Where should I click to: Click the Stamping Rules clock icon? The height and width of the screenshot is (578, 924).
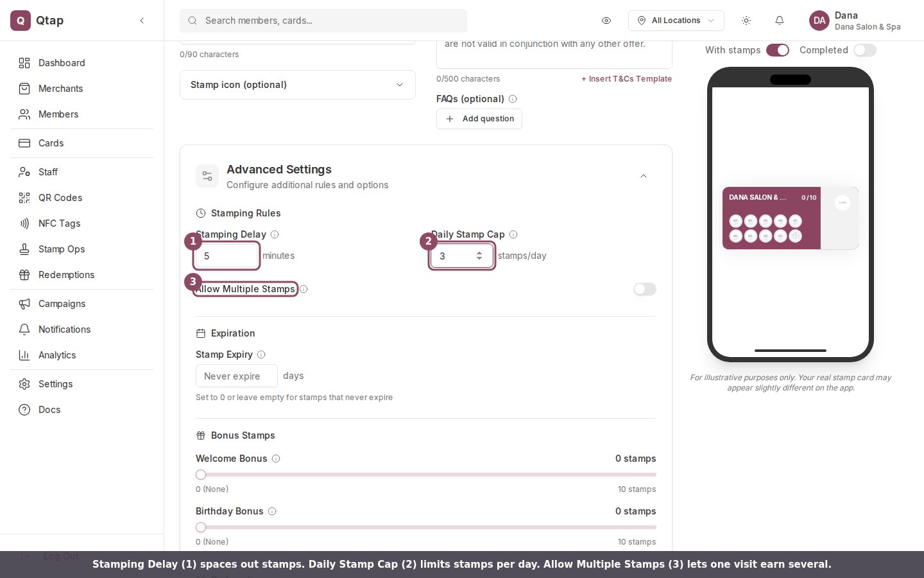pyautogui.click(x=201, y=213)
